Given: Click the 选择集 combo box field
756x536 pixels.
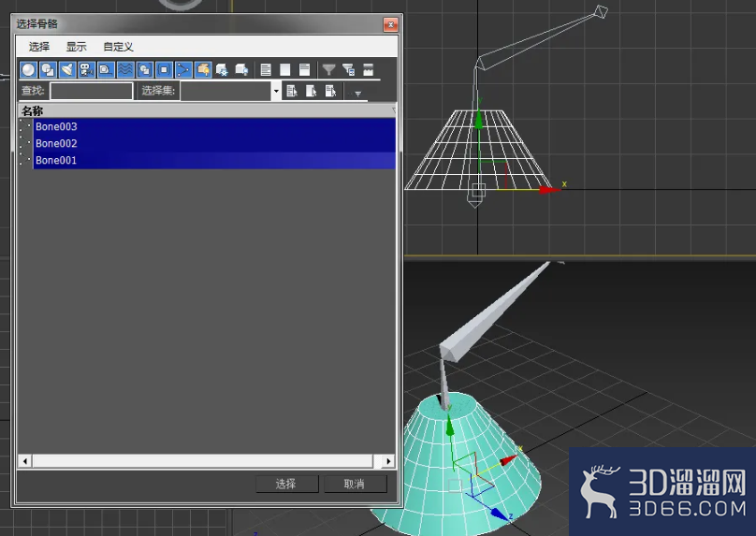Looking at the screenshot, I should pos(225,91).
